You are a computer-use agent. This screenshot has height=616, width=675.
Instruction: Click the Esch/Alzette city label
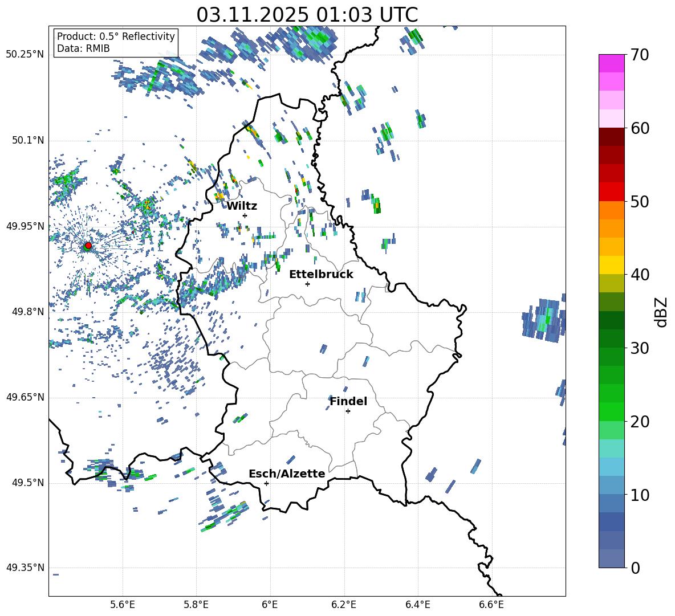tap(287, 474)
